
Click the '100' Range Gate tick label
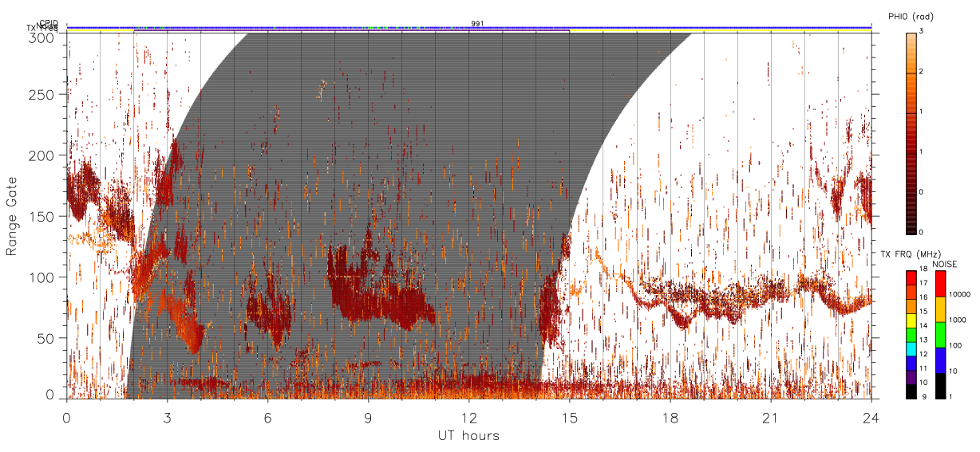(41, 277)
